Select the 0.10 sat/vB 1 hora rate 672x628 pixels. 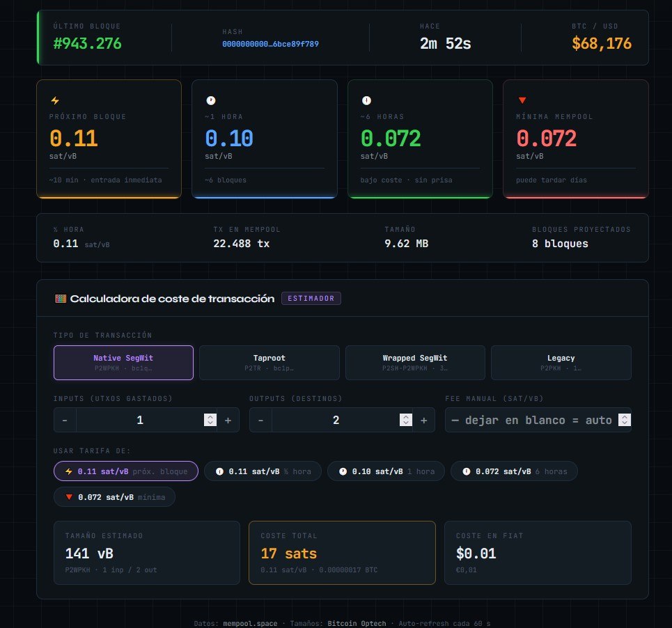pyautogui.click(x=386, y=471)
